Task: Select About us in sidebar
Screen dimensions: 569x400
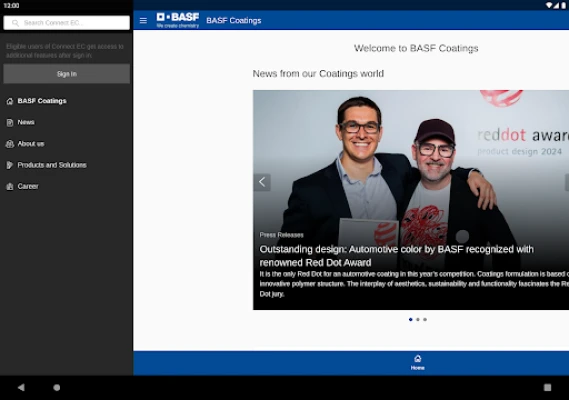Action: tap(31, 144)
